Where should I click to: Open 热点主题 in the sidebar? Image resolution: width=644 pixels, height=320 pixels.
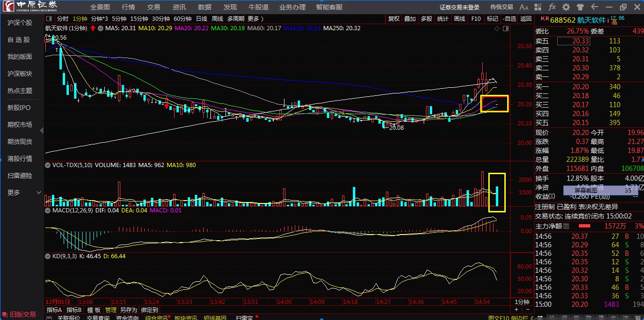[20, 91]
